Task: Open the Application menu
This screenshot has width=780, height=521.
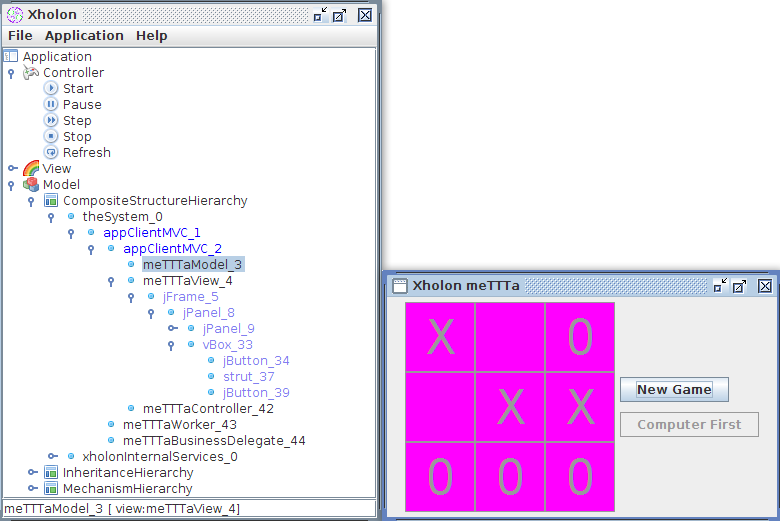Action: 84,36
